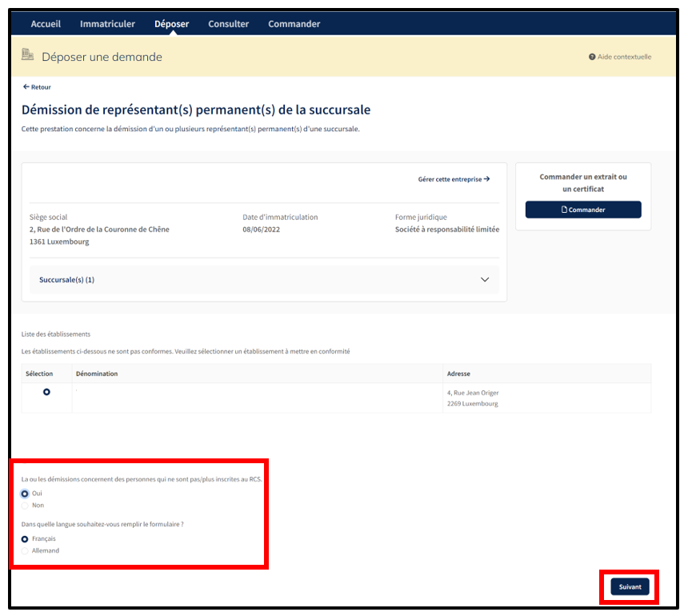This screenshot has height=616, width=688.
Task: Switch to the Déposer menu
Action: pyautogui.click(x=171, y=24)
